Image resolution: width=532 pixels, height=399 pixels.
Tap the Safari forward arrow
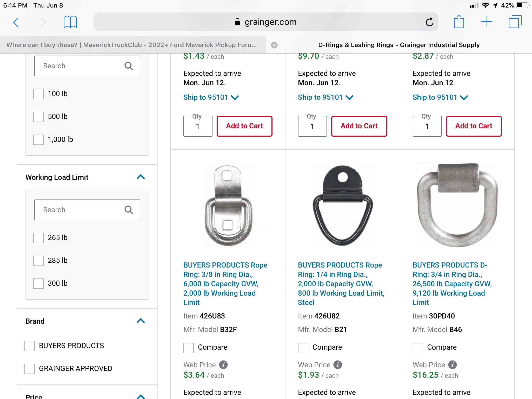click(x=43, y=22)
